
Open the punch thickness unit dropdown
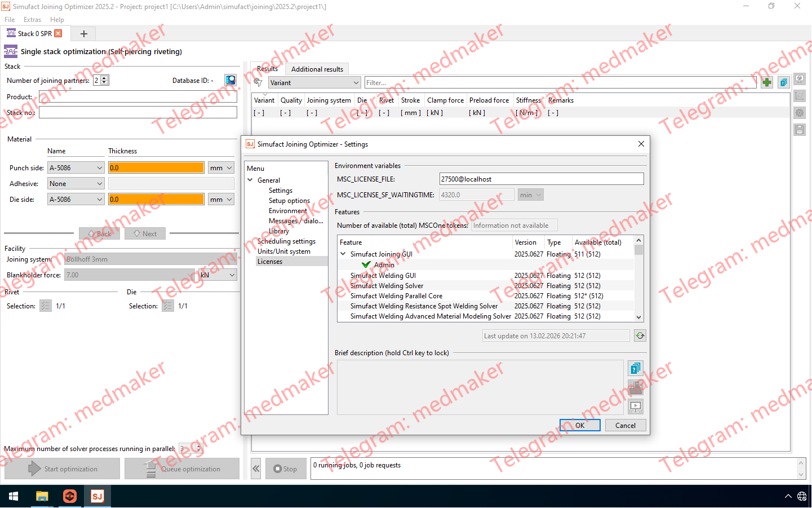(220, 167)
